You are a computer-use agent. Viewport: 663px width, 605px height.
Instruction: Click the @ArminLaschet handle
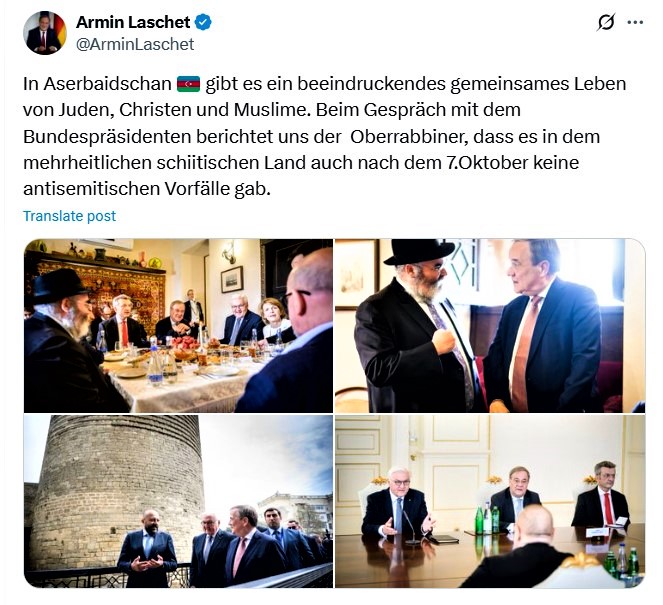coord(135,44)
